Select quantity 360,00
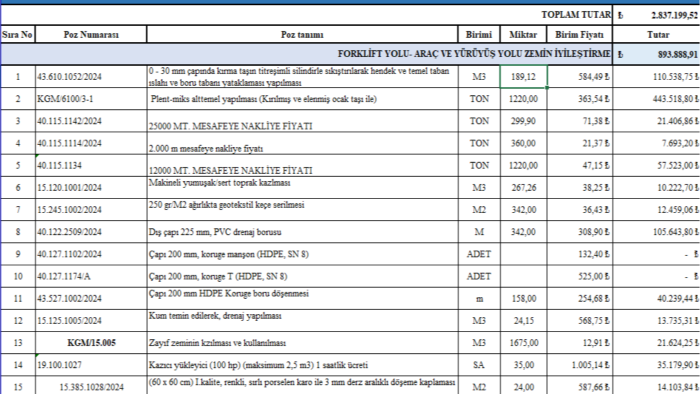The height and width of the screenshot is (394, 700). (x=523, y=143)
